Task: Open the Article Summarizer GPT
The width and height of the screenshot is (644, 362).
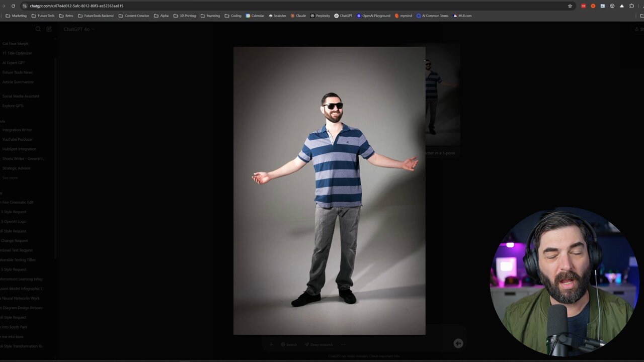Action: pos(18,82)
